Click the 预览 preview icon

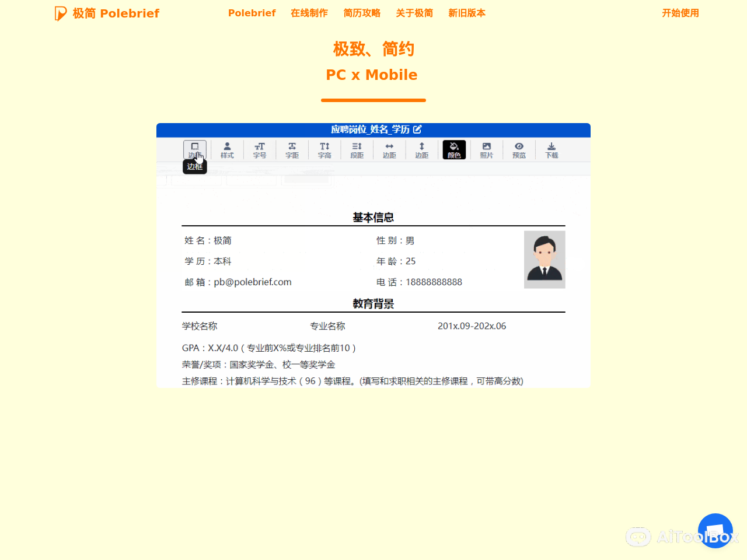(x=519, y=149)
